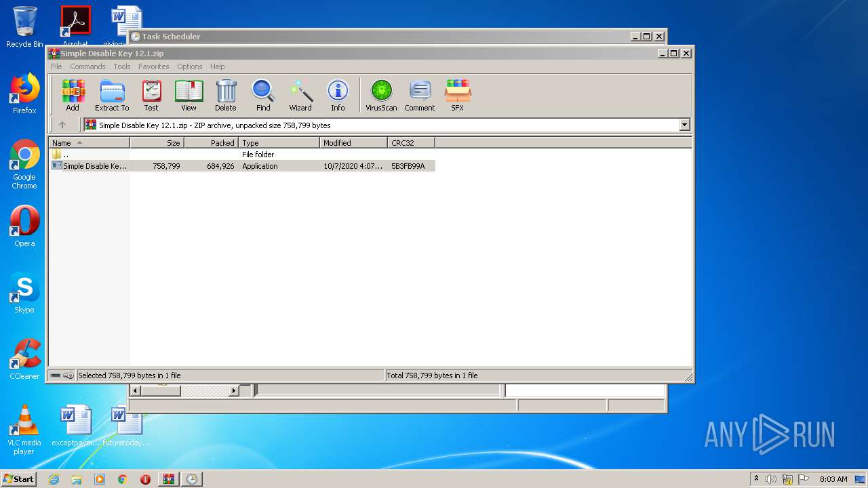The height and width of the screenshot is (488, 868).
Task: Sort by Type column header
Action: 279,143
